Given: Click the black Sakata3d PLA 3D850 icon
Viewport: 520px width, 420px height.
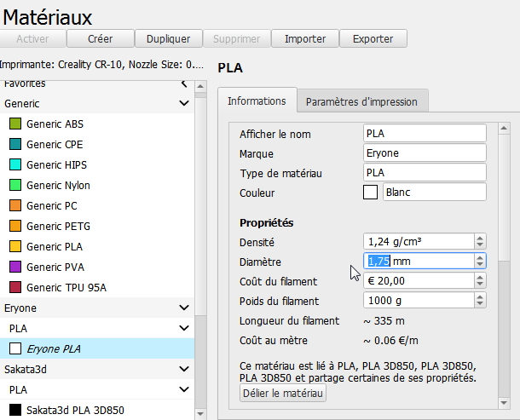Looking at the screenshot, I should pyautogui.click(x=14, y=411).
